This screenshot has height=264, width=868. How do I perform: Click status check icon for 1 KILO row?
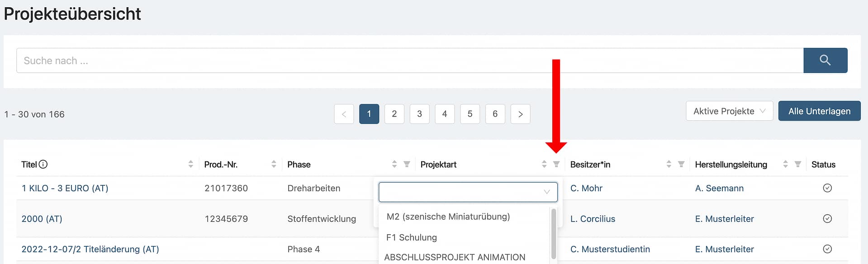(x=827, y=188)
